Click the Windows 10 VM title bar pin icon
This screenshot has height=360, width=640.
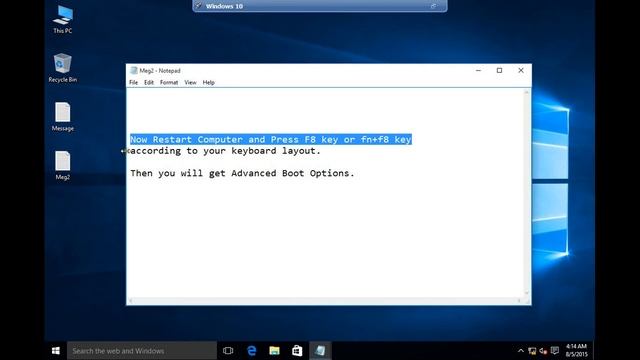(x=198, y=6)
